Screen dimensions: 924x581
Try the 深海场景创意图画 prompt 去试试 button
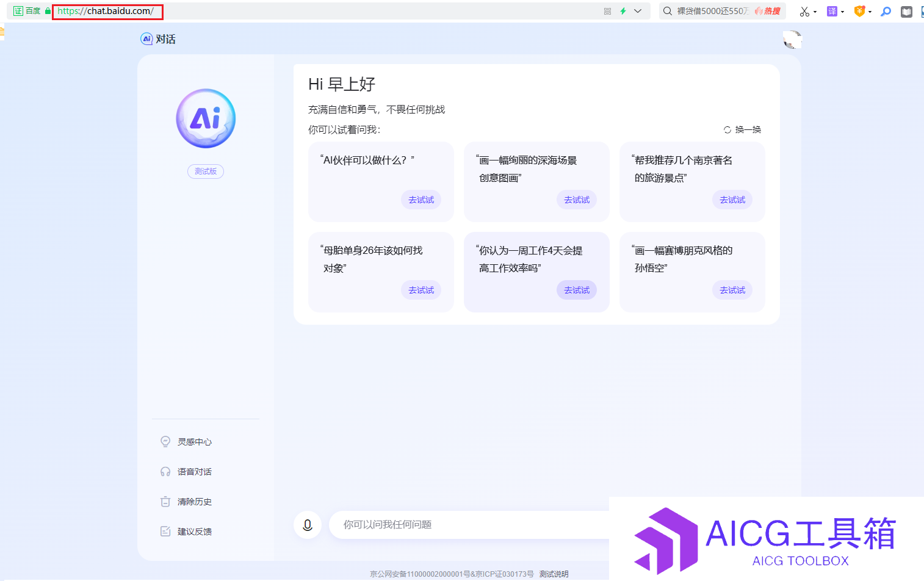577,200
